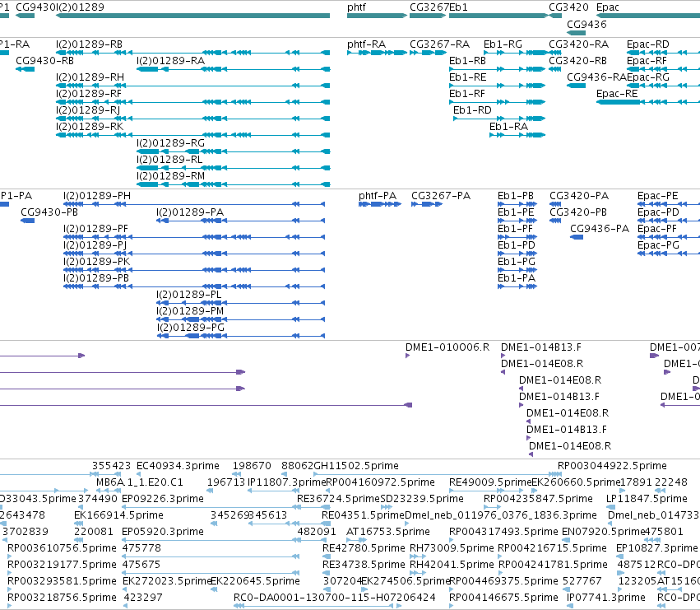Open the CG3420 gene label

pyautogui.click(x=568, y=7)
